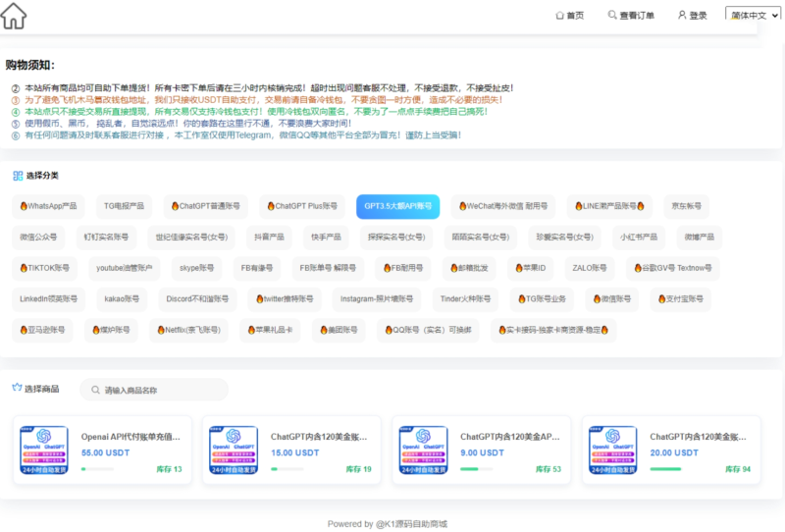785x532 pixels.
Task: Click the search magnifier icon
Action: tap(95, 391)
